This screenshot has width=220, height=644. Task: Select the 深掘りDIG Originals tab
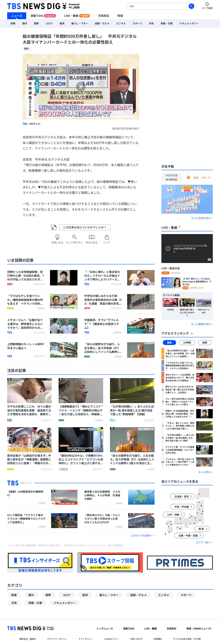click(x=43, y=16)
